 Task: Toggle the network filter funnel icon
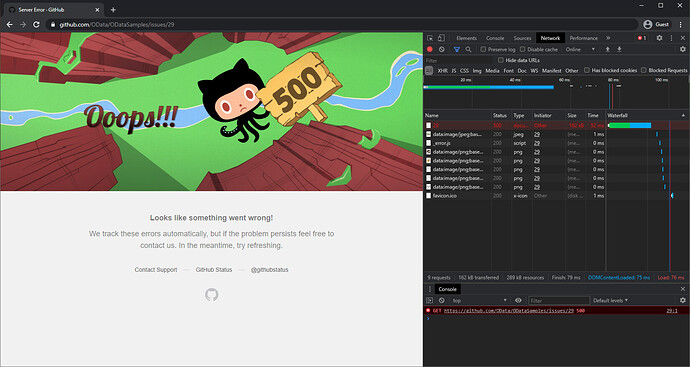pos(457,49)
